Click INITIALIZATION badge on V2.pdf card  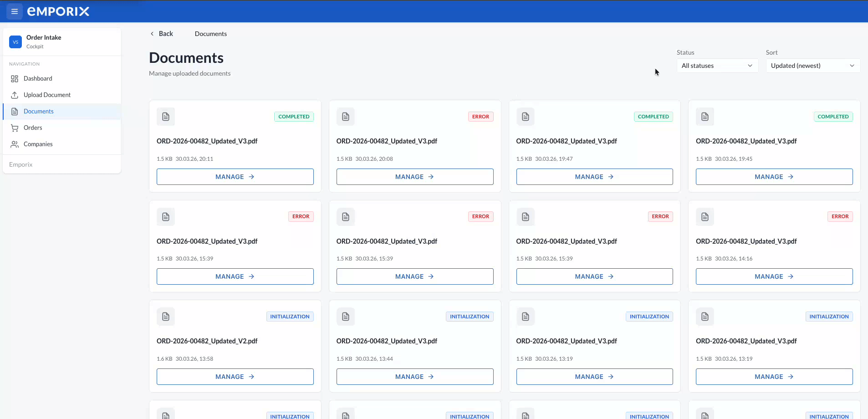[x=290, y=317]
